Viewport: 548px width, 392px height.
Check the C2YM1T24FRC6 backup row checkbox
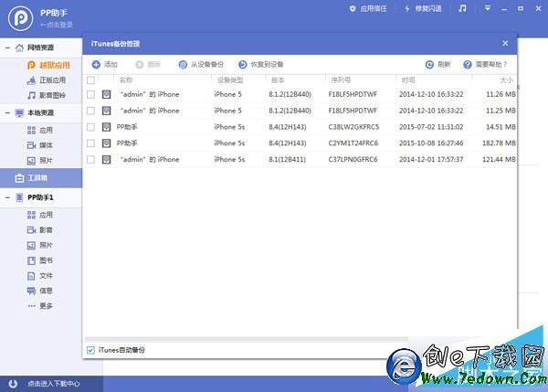[90, 143]
